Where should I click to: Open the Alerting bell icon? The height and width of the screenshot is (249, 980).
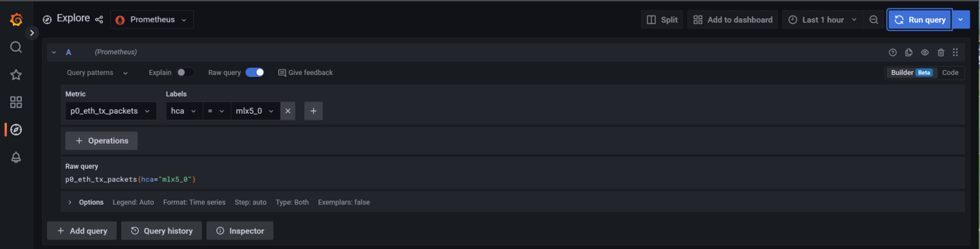(x=16, y=157)
